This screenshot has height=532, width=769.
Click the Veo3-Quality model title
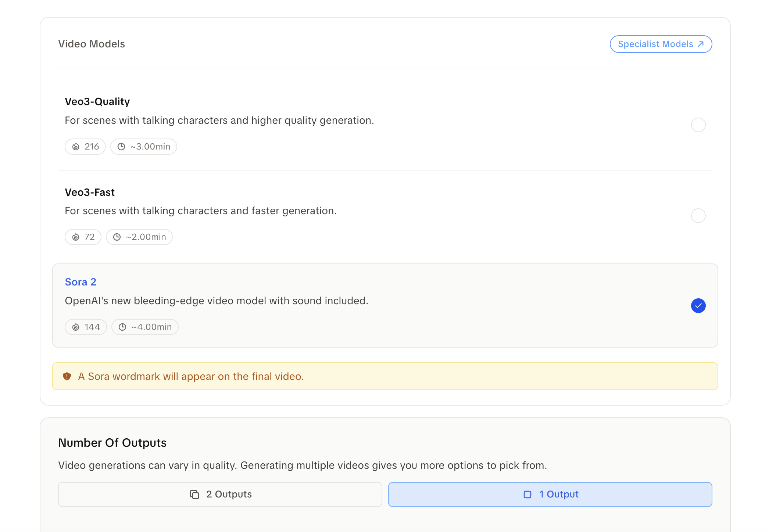tap(97, 101)
